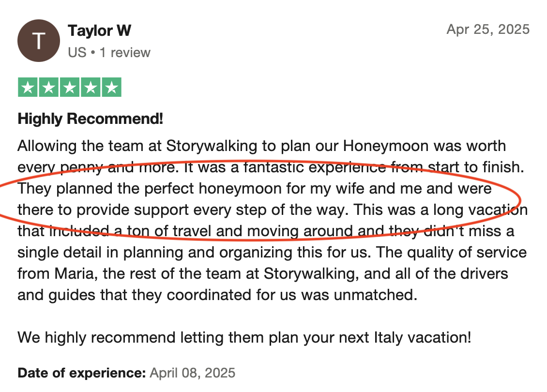The height and width of the screenshot is (392, 547).
Task: Open the "Highly Recommend!" review title
Action: click(x=91, y=119)
